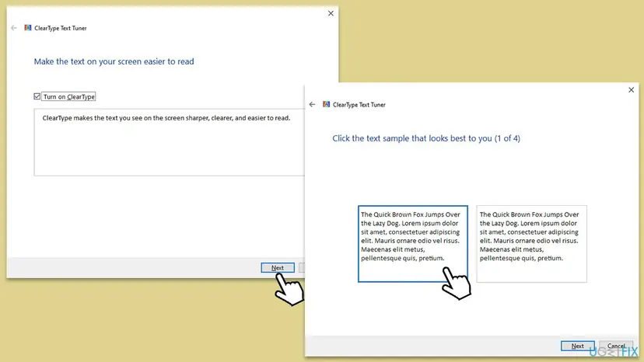Screen dimensions: 644x362
Task: Cancel the ClearType text sample wizard
Action: coord(616,346)
